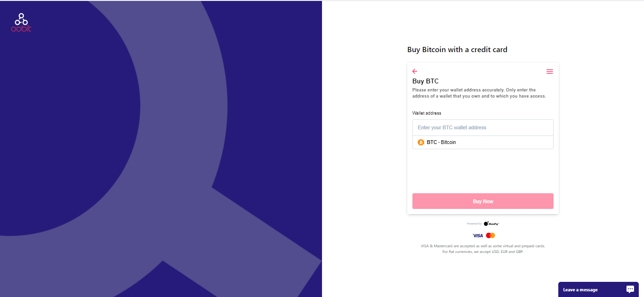This screenshot has width=644, height=297.
Task: Click the Buy Bitcoin with a credit card title
Action: (x=457, y=49)
